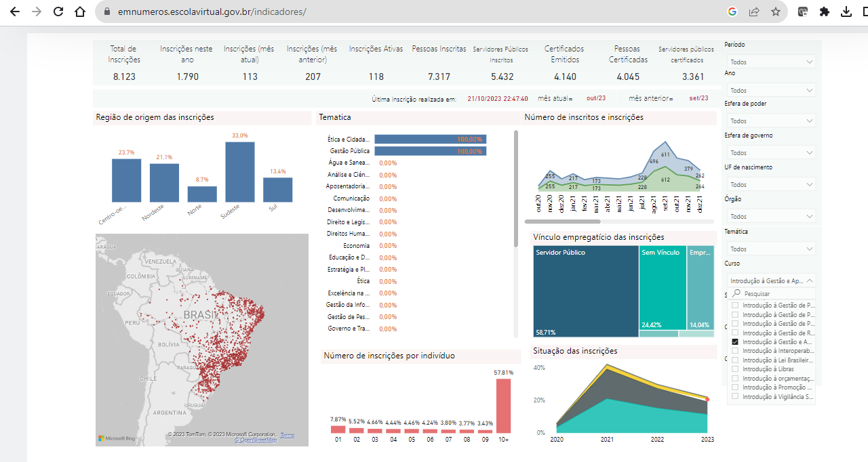Image resolution: width=868 pixels, height=462 pixels.
Task: Go to the browser home page icon
Action: coord(80,12)
